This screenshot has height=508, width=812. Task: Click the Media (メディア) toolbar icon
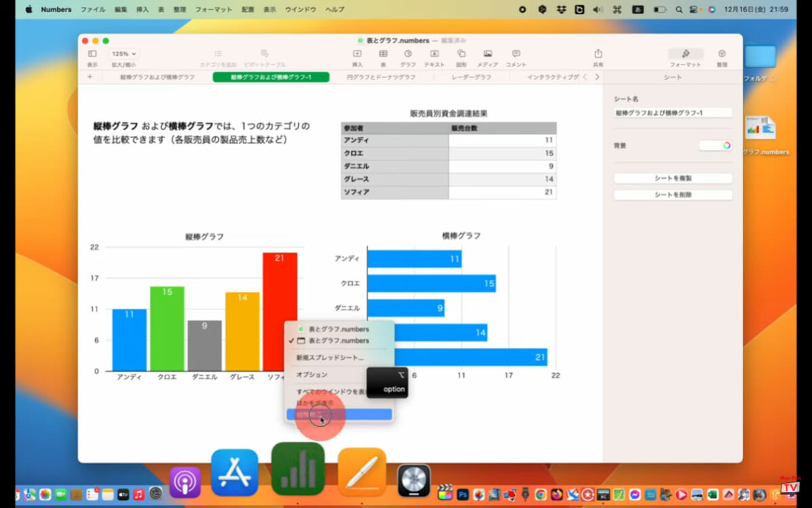[x=487, y=54]
